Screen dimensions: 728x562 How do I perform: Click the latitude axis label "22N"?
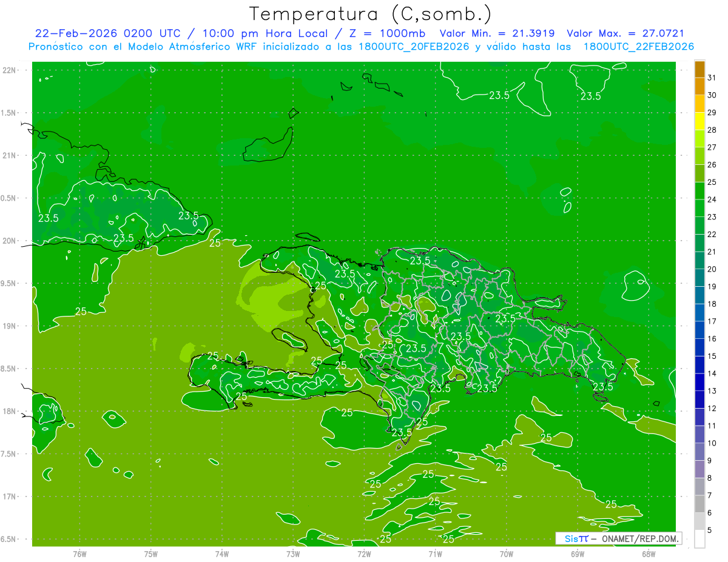point(8,70)
